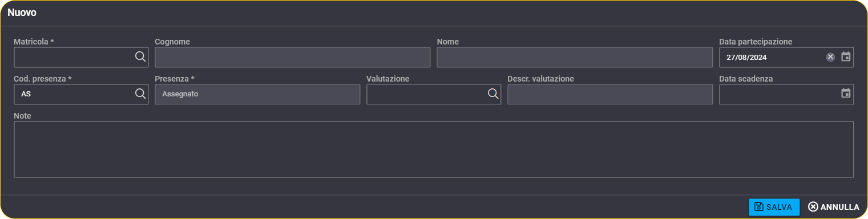Screen dimensions: 868x219
Task: Clear the Data partecipazione date value
Action: (830, 57)
